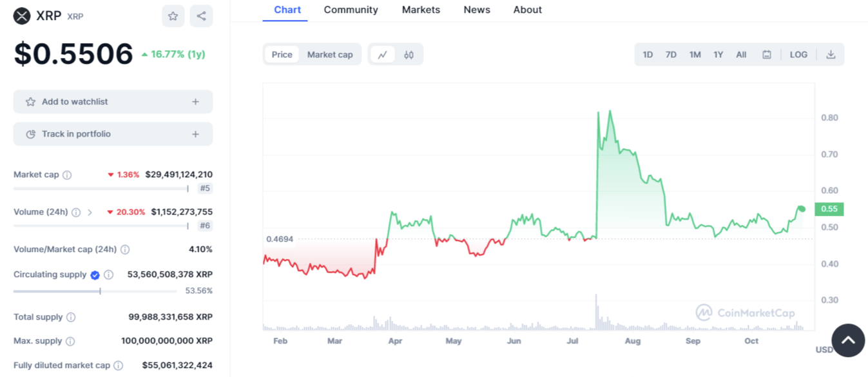Screen dimensions: 868x377
Task: Click info icon beside Fully diluted market cap
Action: pyautogui.click(x=119, y=365)
